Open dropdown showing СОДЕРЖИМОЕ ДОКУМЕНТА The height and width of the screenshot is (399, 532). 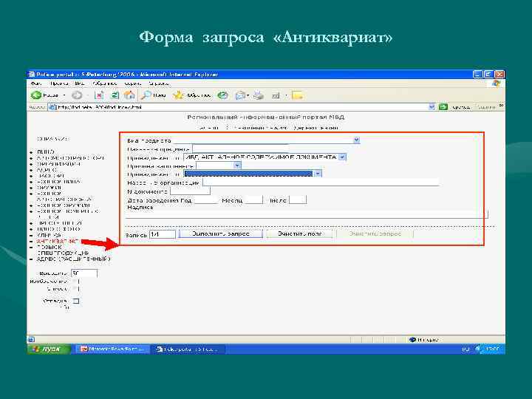click(342, 157)
